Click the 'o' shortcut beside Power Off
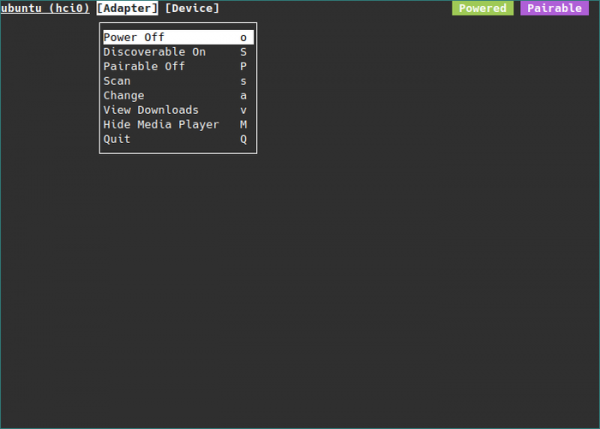The height and width of the screenshot is (429, 600). pyautogui.click(x=243, y=37)
